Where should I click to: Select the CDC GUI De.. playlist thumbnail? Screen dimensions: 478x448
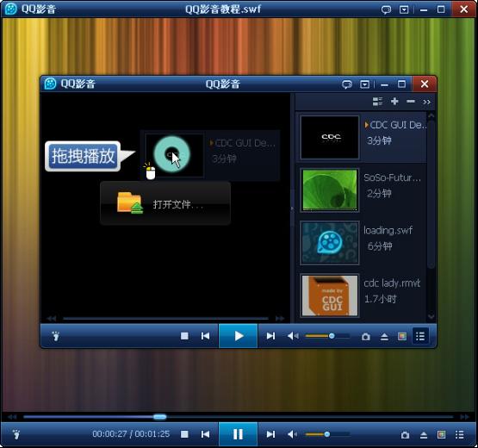[x=330, y=137]
